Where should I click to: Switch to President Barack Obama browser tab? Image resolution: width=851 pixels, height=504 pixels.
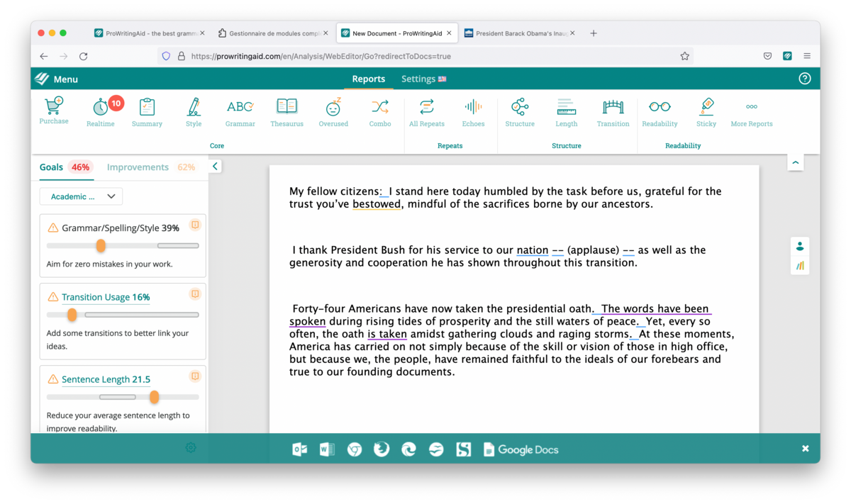(x=519, y=33)
